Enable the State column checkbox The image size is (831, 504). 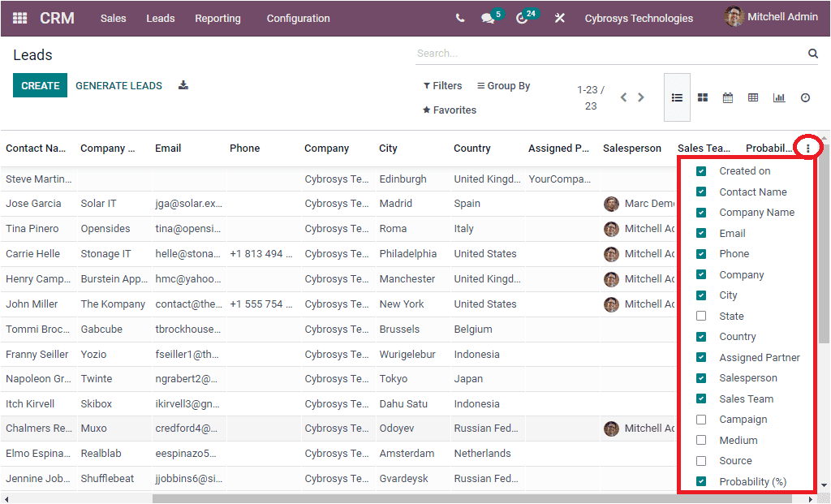tap(700, 315)
